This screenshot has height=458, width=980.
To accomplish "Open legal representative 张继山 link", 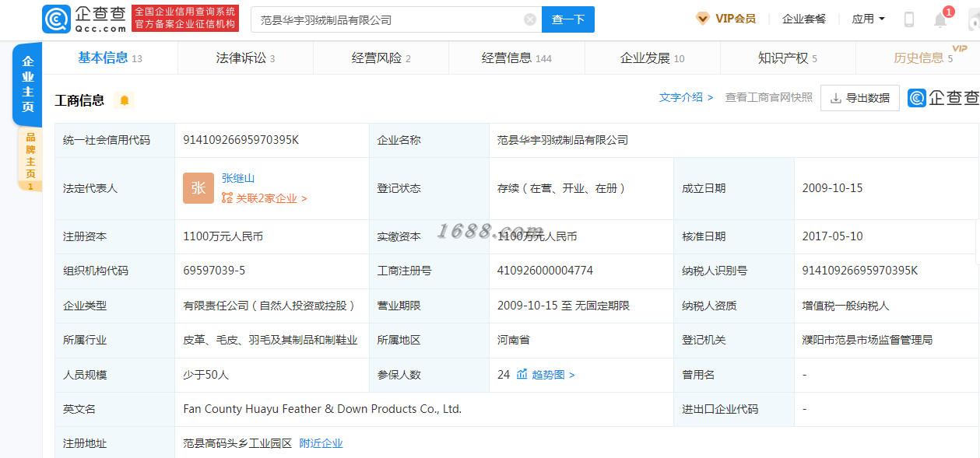I will click(x=238, y=178).
